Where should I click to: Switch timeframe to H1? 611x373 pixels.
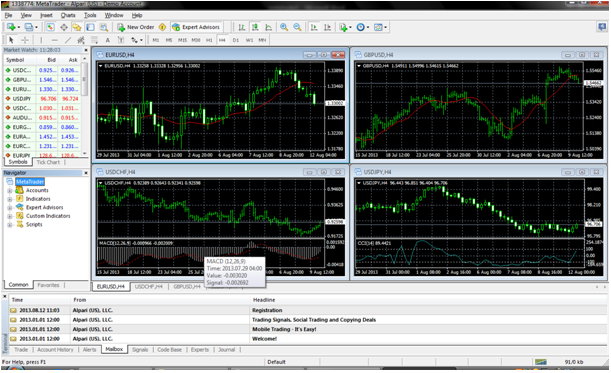tap(209, 40)
